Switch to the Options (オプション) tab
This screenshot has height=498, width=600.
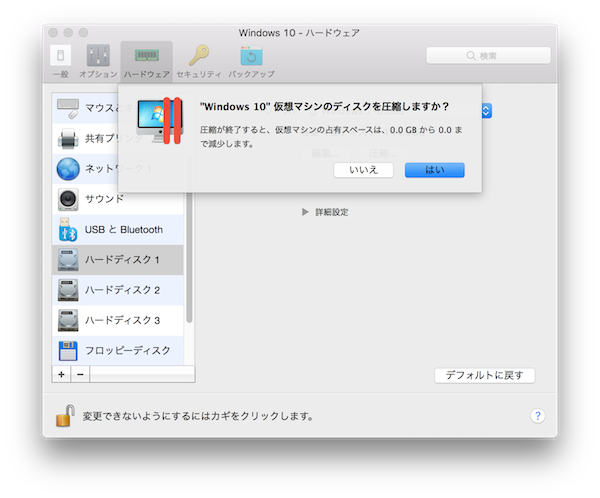[98, 58]
